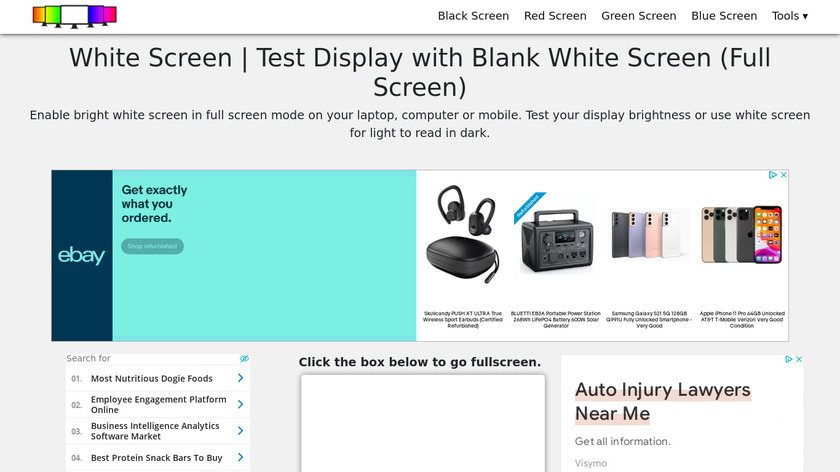
Task: Open Auto Injury Lawyers Near Me ad
Action: coord(663,402)
